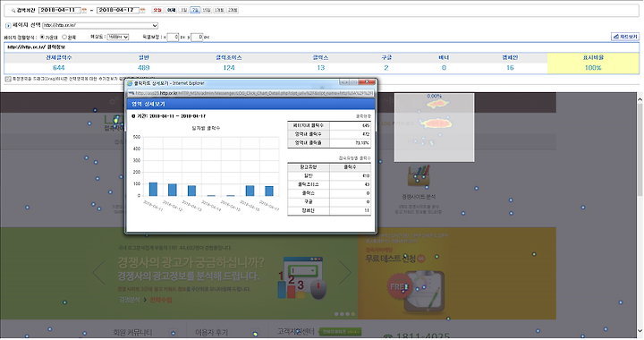Click the 경쟁사이트 분석 link
This screenshot has height=340, width=644.
(419, 197)
